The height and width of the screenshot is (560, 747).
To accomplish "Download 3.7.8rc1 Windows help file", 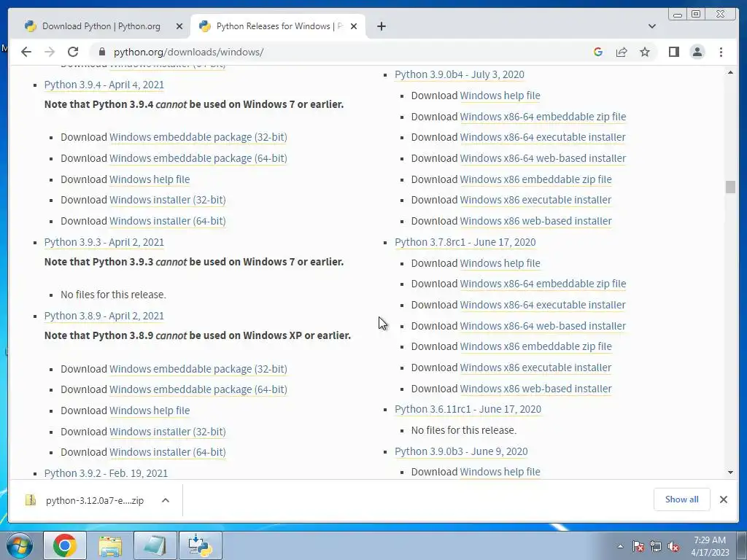I will tap(500, 262).
